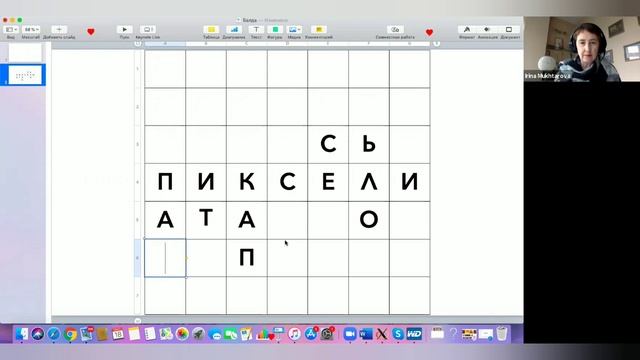
Task: Open Google Chrome from the Dock
Action: [70, 334]
